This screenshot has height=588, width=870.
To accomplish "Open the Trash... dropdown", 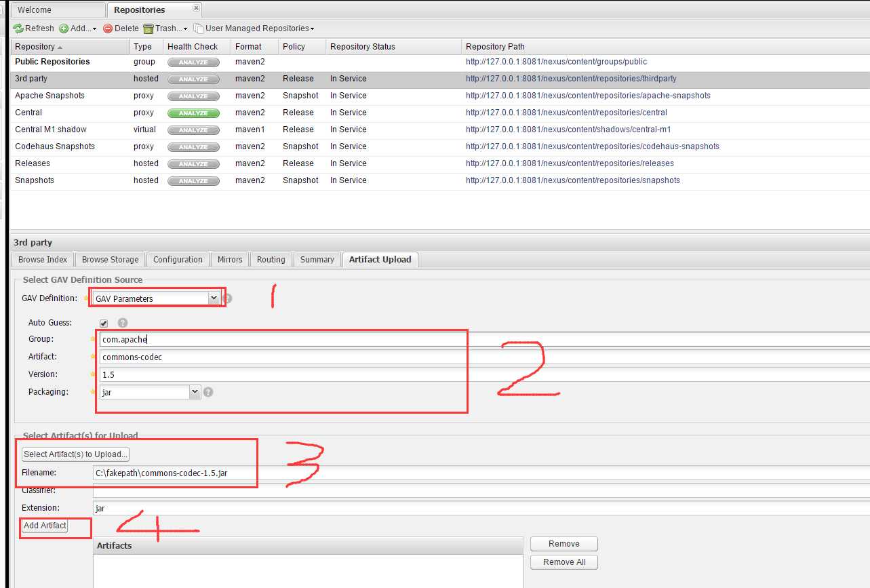I will pos(165,28).
